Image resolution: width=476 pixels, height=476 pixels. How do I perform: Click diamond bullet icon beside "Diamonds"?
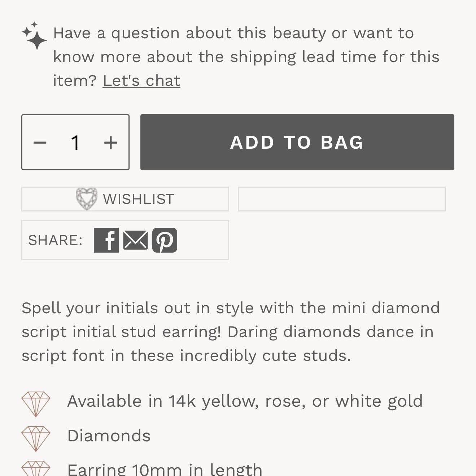pyautogui.click(x=36, y=438)
